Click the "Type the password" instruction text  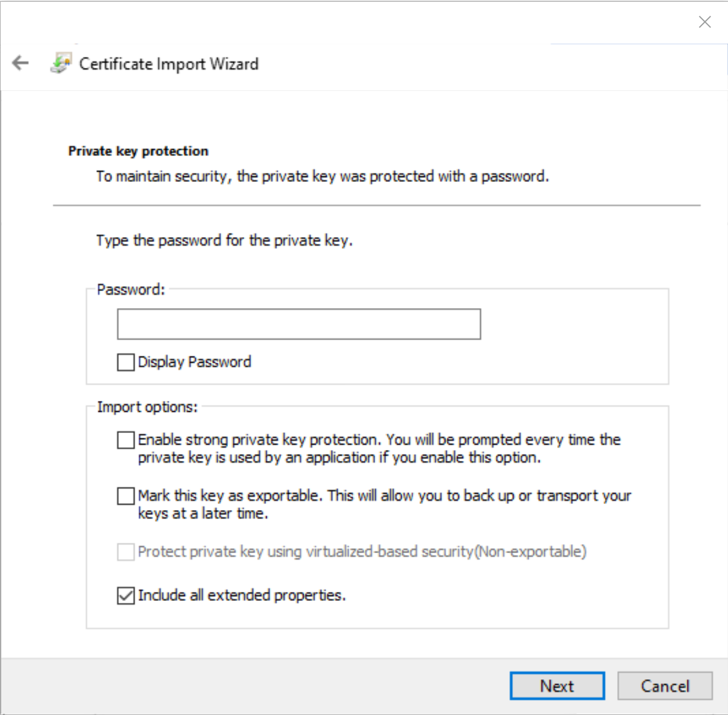click(224, 241)
